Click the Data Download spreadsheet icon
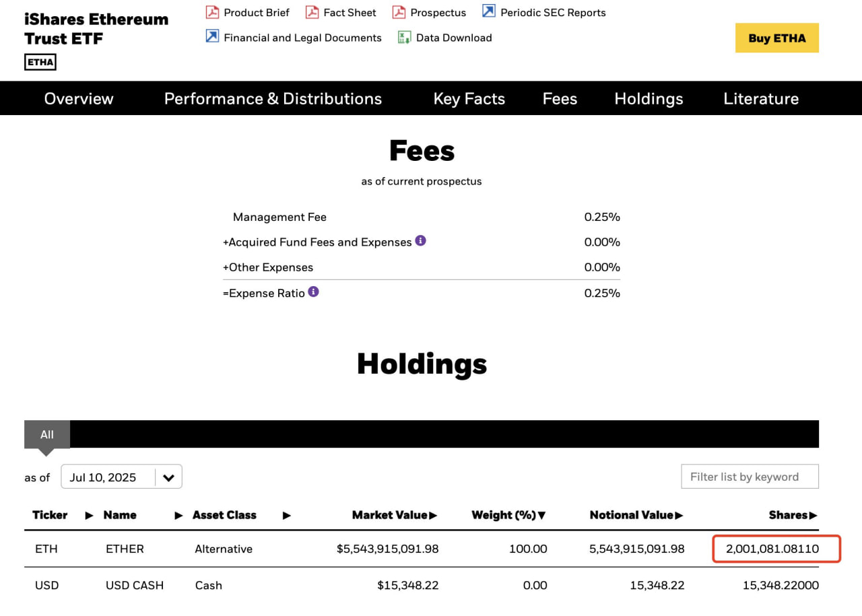862x616 pixels. coord(404,38)
